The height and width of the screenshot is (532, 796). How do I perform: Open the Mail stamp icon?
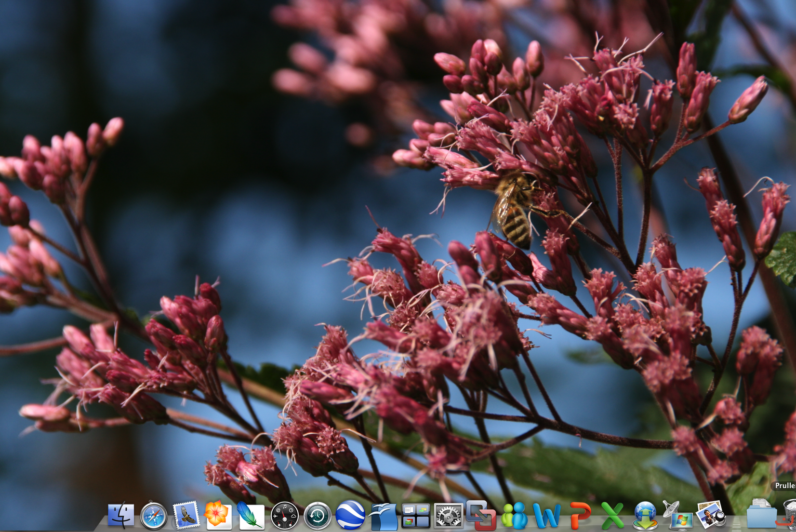[186, 515]
